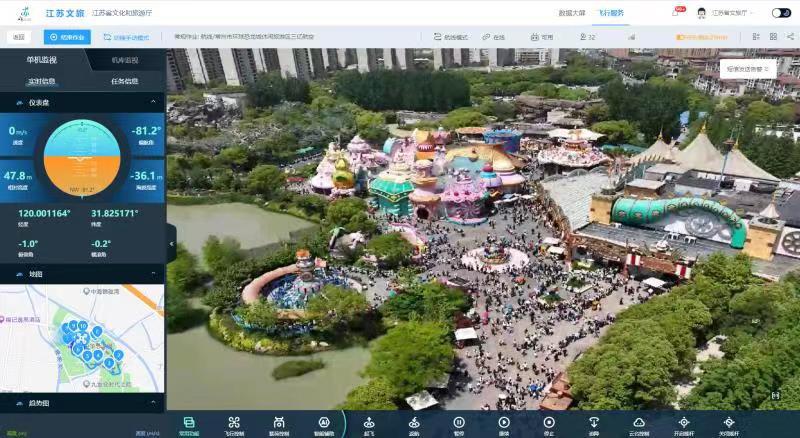Switch to the 机库监视 tab

point(125,60)
